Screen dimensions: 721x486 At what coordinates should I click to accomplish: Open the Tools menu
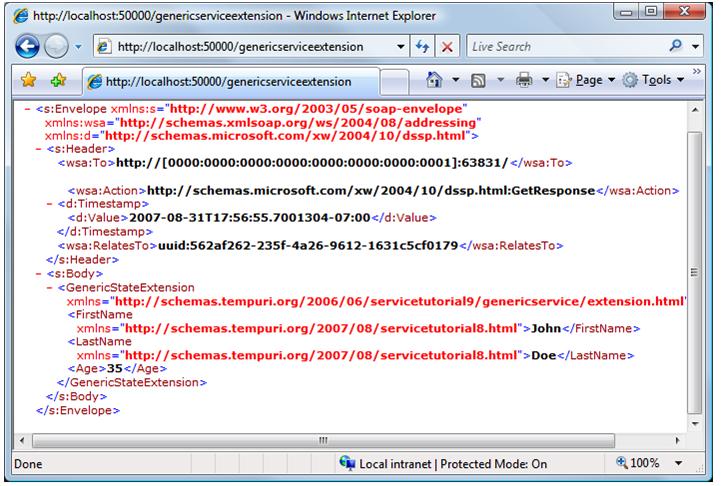[x=653, y=80]
